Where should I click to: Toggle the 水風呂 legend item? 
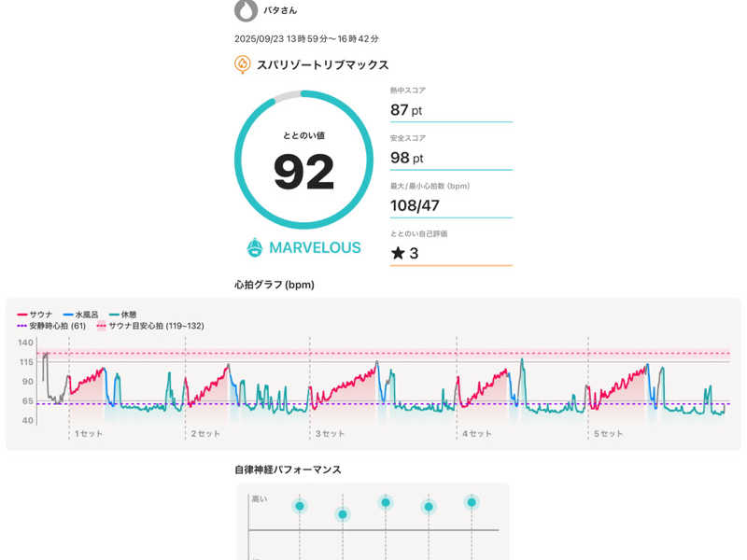coord(81,315)
